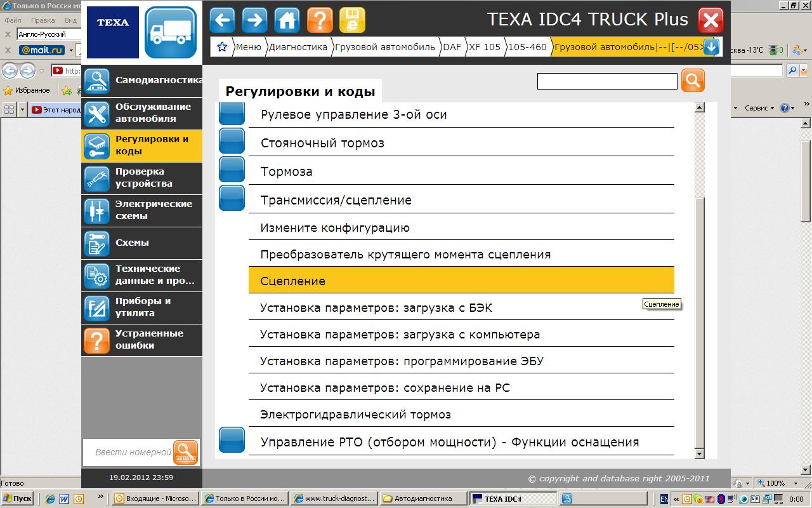The height and width of the screenshot is (508, 812).
Task: Click browser back button in Internet Explorer
Action: (x=10, y=70)
